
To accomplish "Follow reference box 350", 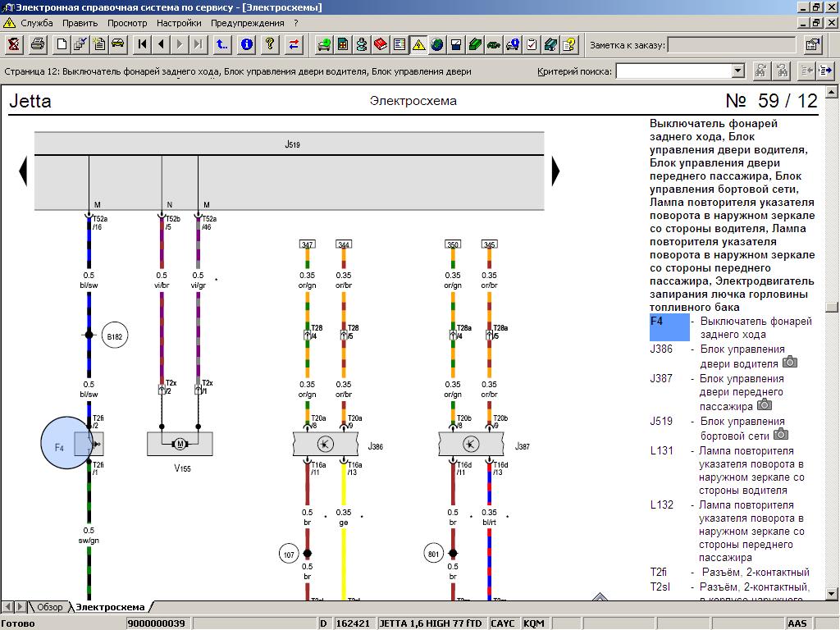I will (453, 244).
